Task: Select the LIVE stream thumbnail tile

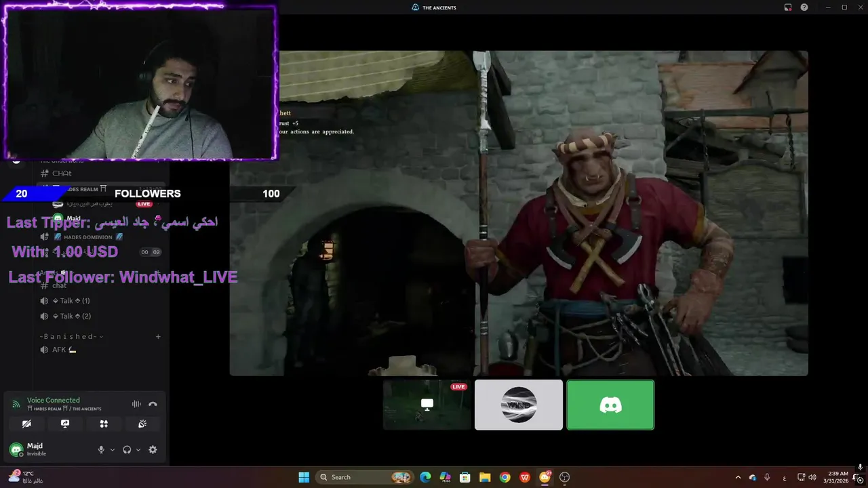Action: point(427,405)
